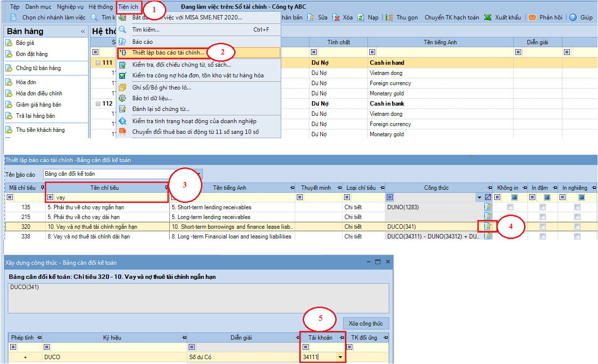The height and width of the screenshot is (364, 598).
Task: Pin the Tên chỉ tiêu column
Action: click(x=166, y=188)
